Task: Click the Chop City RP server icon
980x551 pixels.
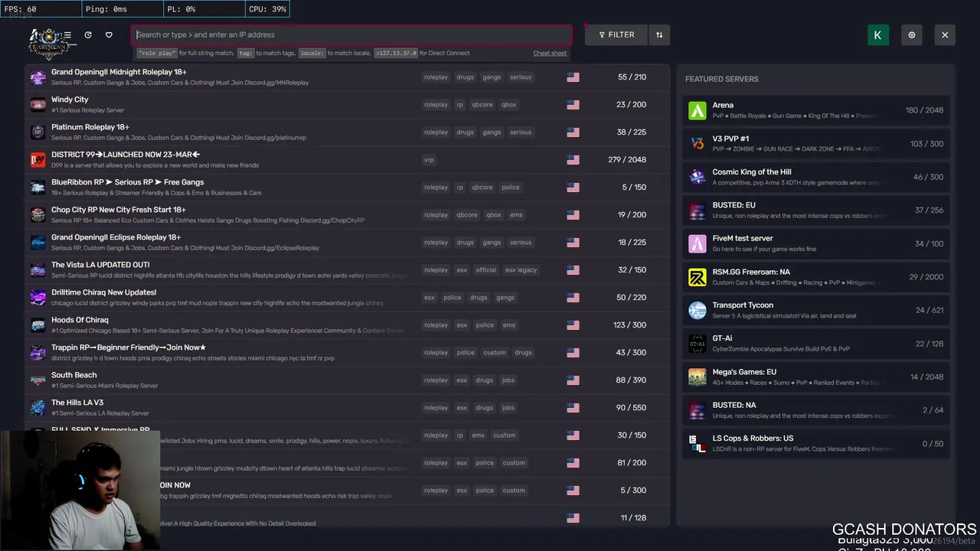Action: coord(38,215)
